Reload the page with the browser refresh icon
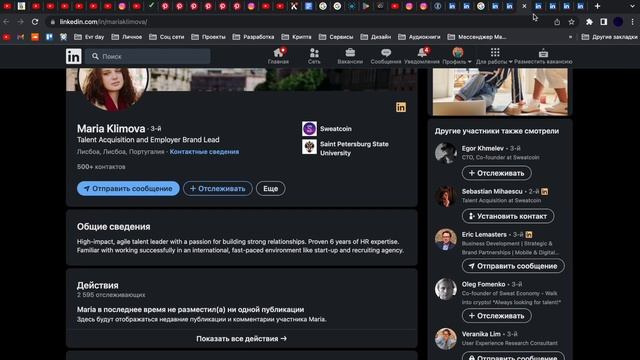The height and width of the screenshot is (360, 640). pyautogui.click(x=35, y=22)
